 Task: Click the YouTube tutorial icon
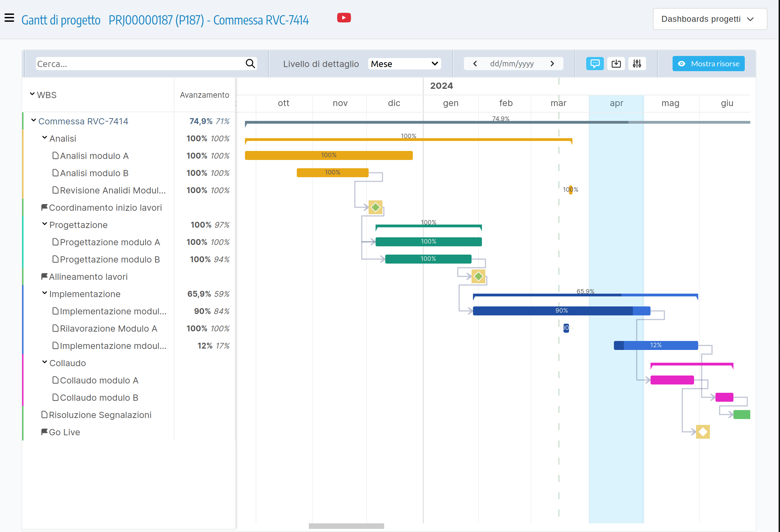pos(344,18)
